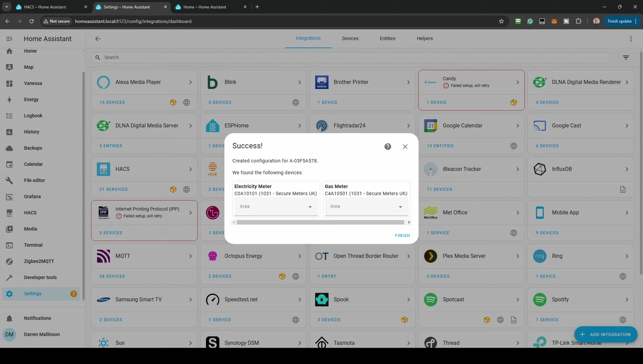Open 38 DEVICES link under MQTT
Screen dimensions: 643x364
coord(112,276)
